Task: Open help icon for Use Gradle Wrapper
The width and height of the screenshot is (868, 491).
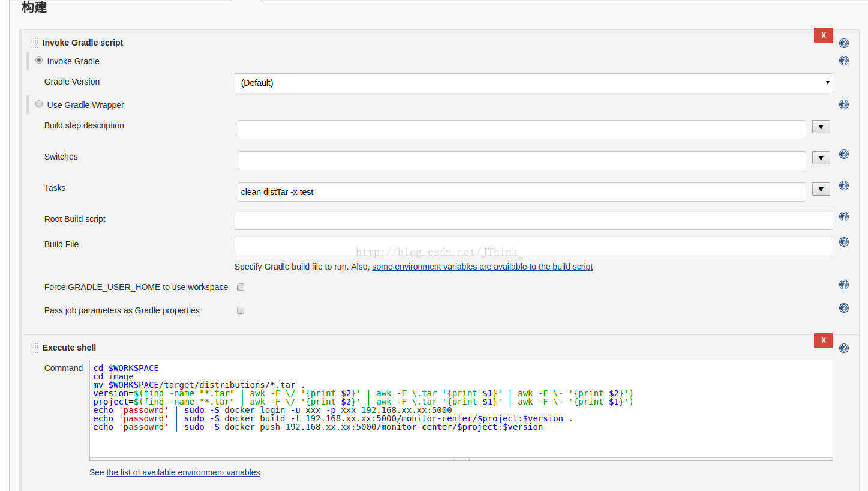Action: coord(844,104)
